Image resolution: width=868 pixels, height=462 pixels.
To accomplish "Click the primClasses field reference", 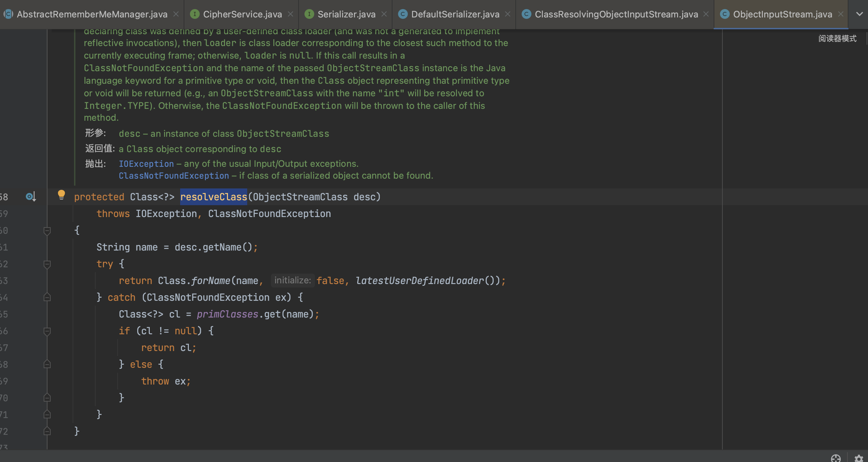I will 228,314.
